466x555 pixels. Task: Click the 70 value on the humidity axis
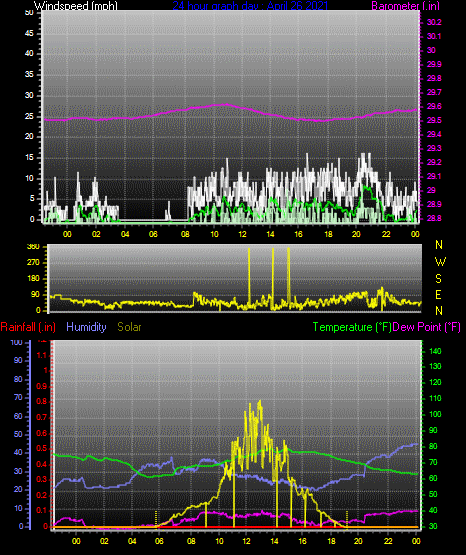pos(18,398)
